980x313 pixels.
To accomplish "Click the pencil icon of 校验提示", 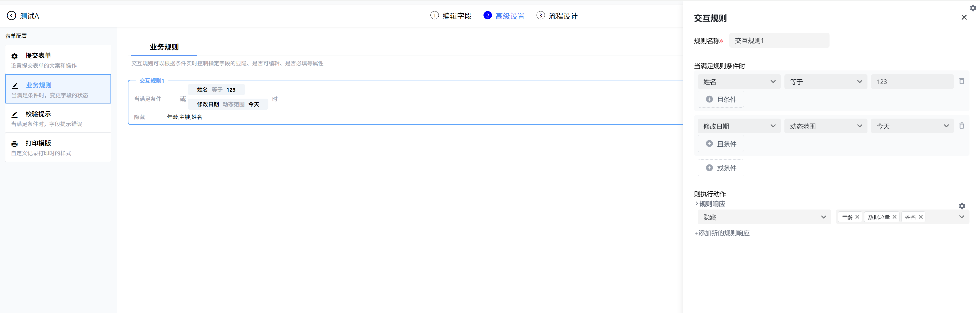I will tap(14, 114).
